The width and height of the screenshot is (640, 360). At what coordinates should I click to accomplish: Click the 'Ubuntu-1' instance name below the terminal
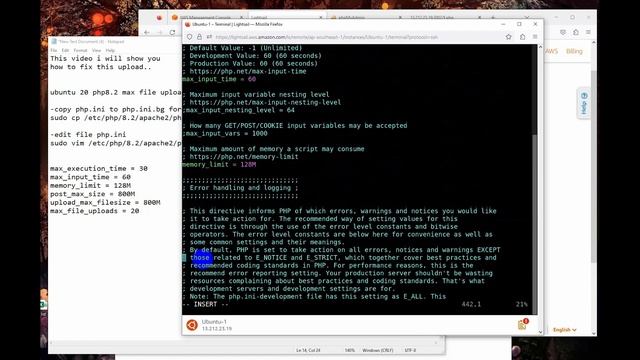point(214,322)
